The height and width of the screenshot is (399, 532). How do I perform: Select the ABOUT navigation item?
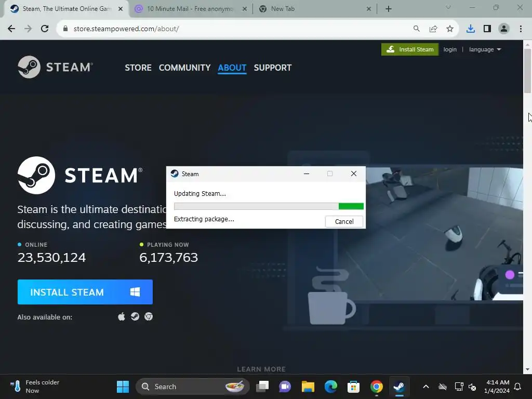pos(232,68)
